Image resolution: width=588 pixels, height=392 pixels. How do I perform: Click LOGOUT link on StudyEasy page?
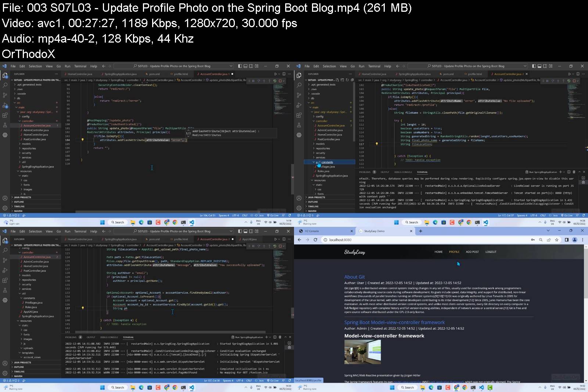(491, 252)
